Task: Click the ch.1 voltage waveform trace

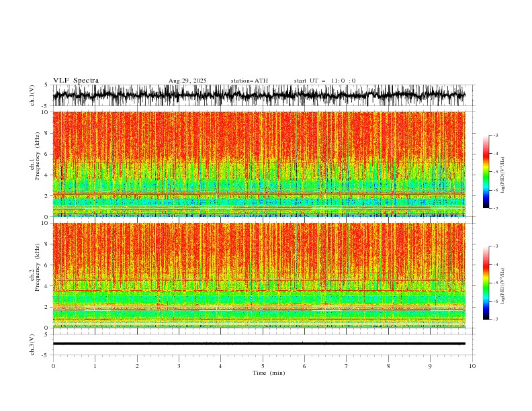Action: pyautogui.click(x=259, y=95)
